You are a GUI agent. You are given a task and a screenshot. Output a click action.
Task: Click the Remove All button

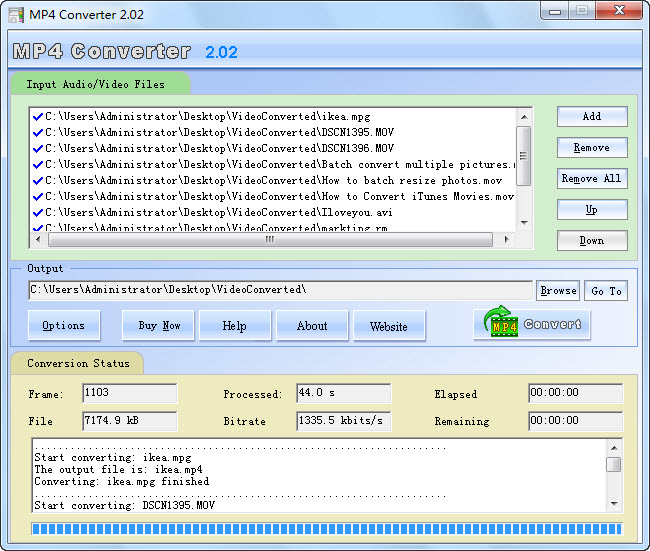[x=592, y=179]
